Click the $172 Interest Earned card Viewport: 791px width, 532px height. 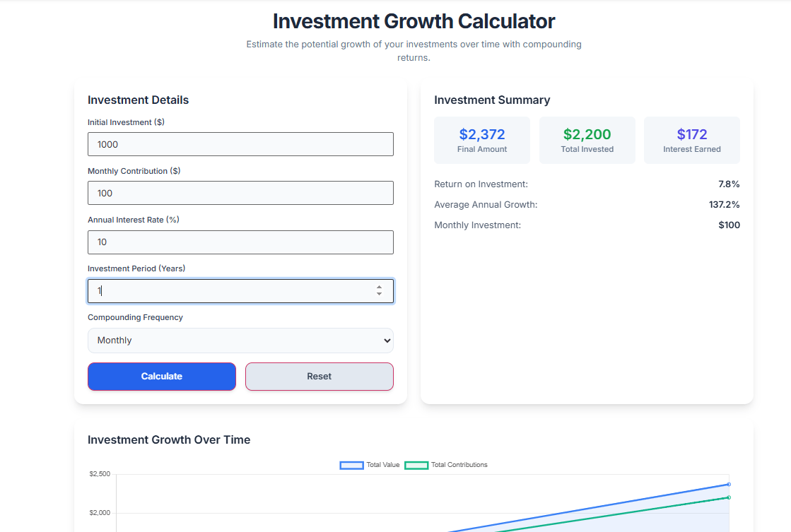691,139
